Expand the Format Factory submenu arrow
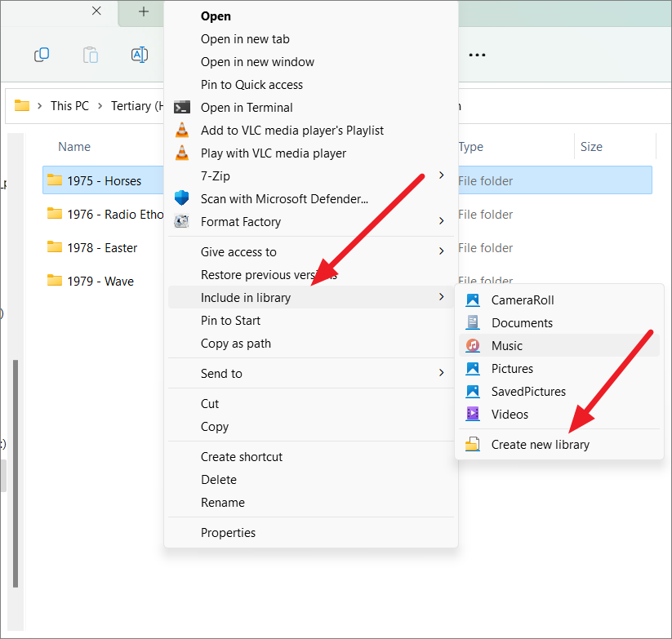Screen dimensions: 672x639 click(442, 221)
